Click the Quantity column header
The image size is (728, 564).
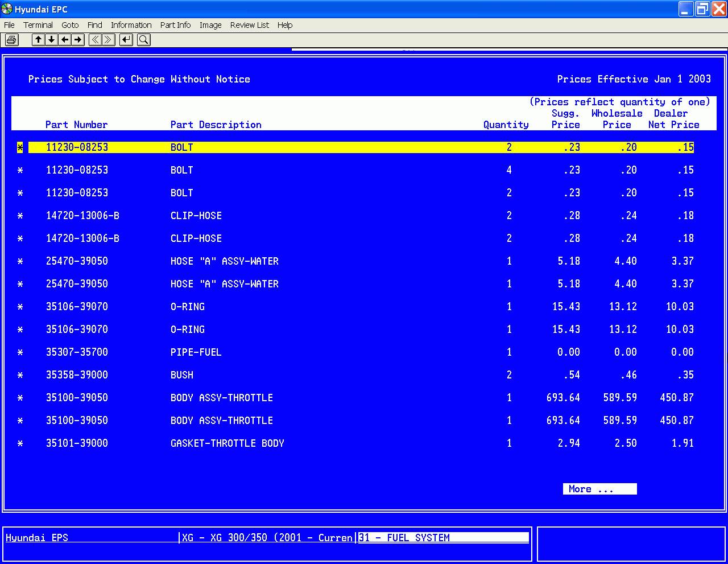coord(506,125)
